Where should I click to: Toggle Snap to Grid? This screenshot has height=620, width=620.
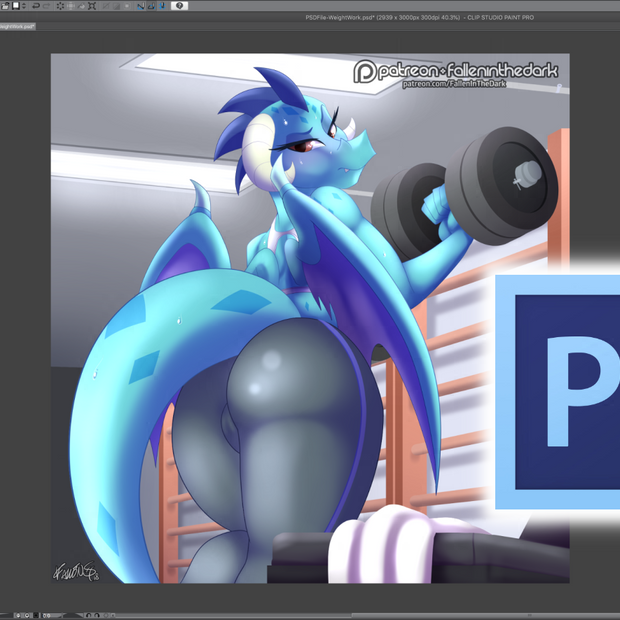coord(162,6)
